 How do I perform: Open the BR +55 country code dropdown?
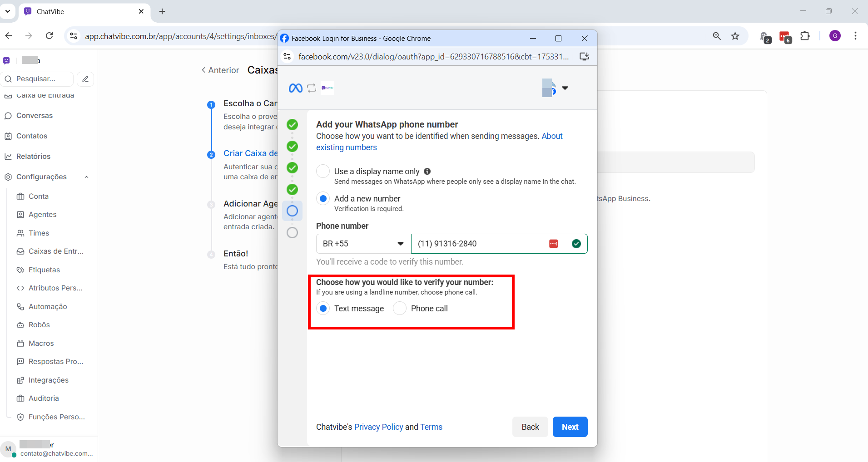pos(363,244)
